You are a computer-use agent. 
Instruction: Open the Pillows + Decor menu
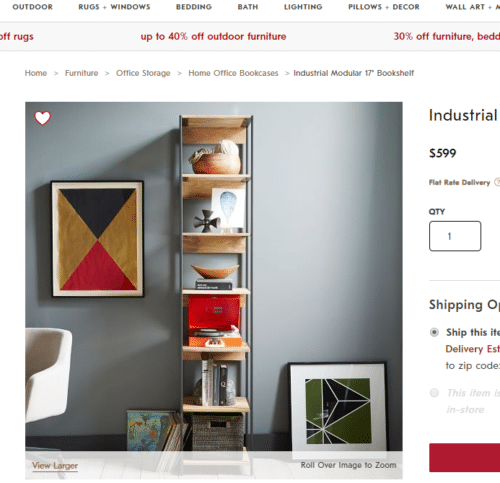coord(384,7)
